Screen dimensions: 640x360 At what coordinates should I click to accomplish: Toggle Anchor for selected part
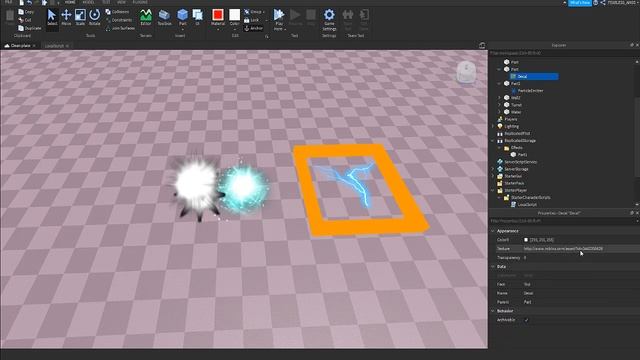(253, 28)
